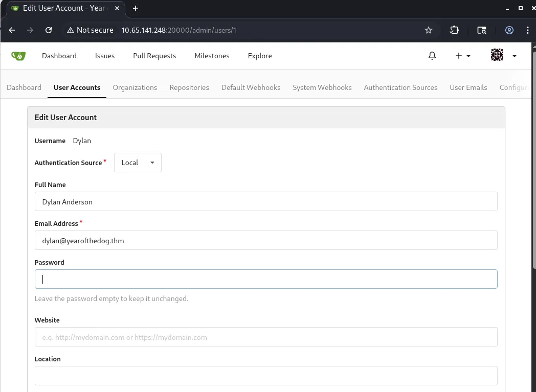Open the browser extensions puzzle icon
The image size is (536, 392).
pos(454,30)
